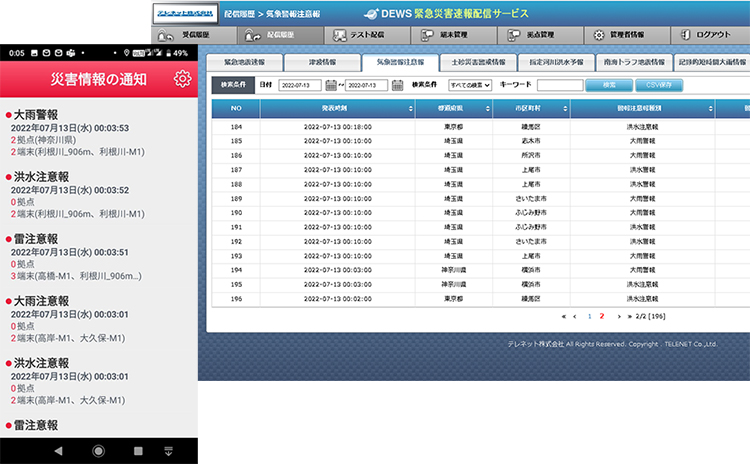Image resolution: width=750 pixels, height=464 pixels.
Task: Go to last page with » link
Action: pyautogui.click(x=629, y=316)
